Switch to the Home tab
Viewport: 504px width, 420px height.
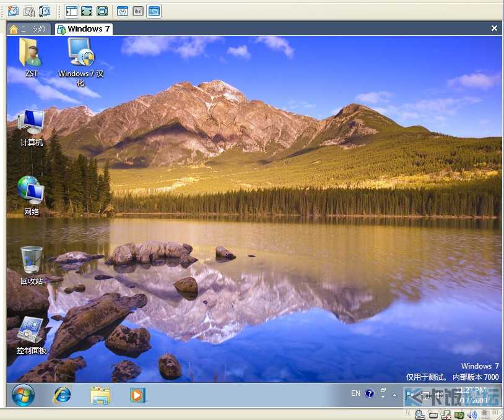28,29
